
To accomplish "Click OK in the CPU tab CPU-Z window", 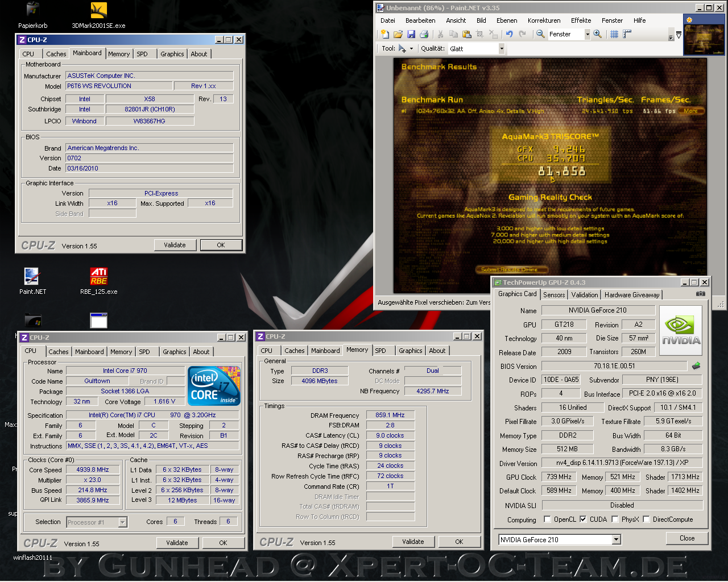I will [223, 543].
